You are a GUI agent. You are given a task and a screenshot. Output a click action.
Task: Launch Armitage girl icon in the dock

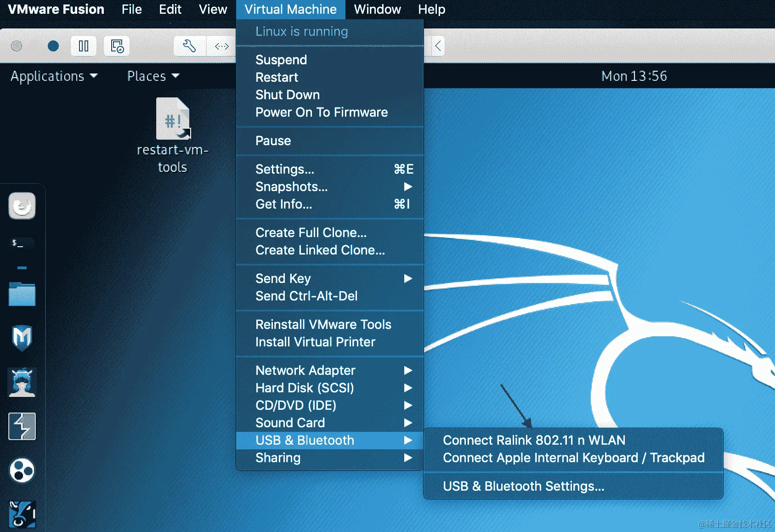pos(22,382)
